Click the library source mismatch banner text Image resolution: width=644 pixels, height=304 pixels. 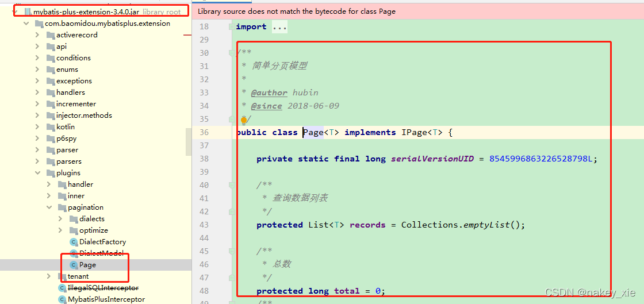(297, 11)
